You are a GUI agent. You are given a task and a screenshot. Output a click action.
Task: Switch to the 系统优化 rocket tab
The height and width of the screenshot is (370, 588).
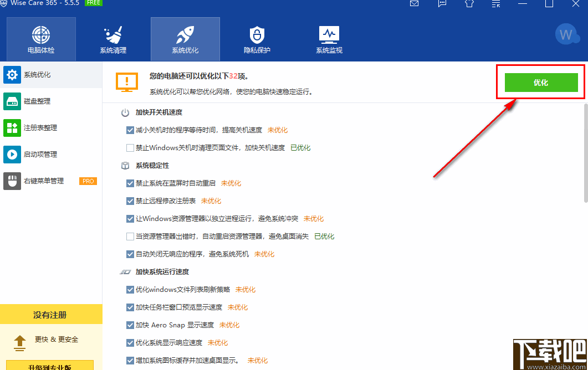[x=185, y=39]
